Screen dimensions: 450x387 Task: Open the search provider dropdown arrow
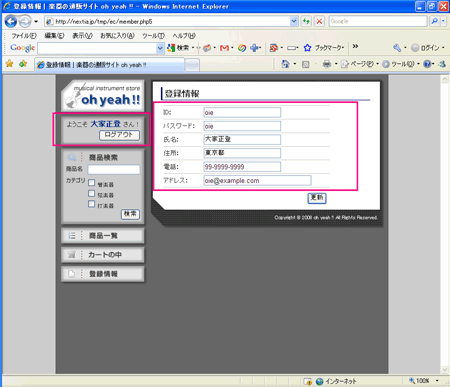[443, 21]
